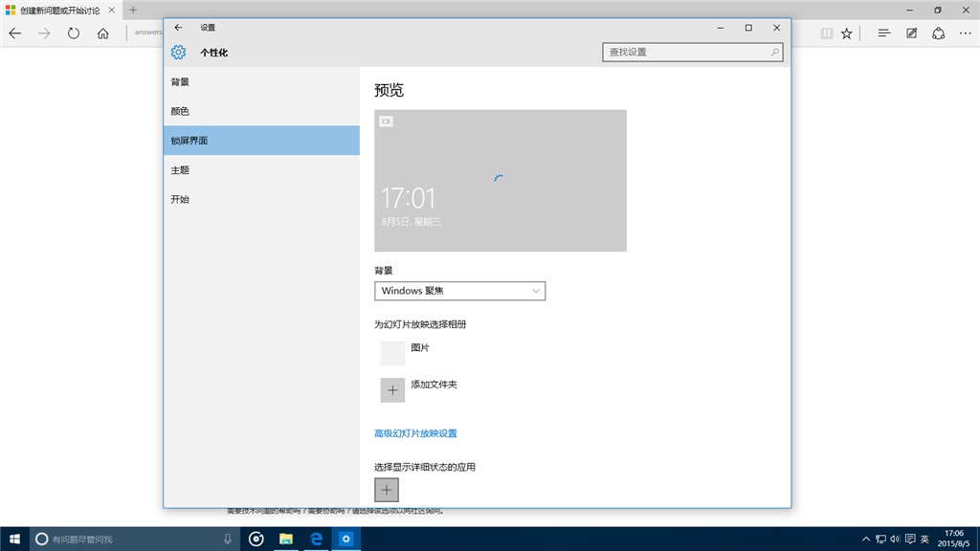Open 高级幻灯片放映设置 link
The image size is (980, 551).
click(415, 433)
